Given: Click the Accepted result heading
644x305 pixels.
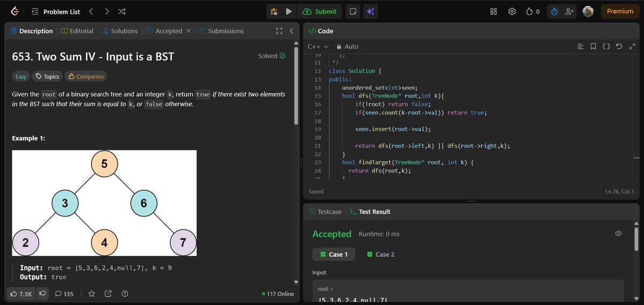Looking at the screenshot, I should tap(332, 234).
